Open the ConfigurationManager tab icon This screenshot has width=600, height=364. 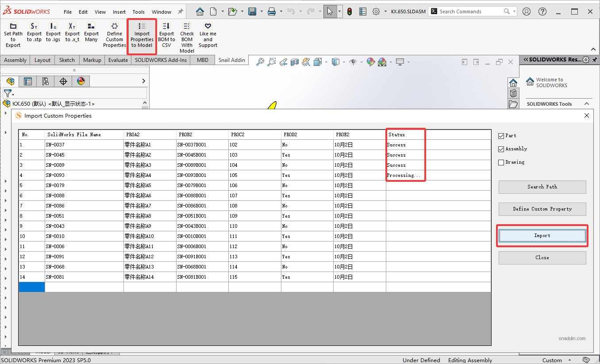tap(46, 81)
